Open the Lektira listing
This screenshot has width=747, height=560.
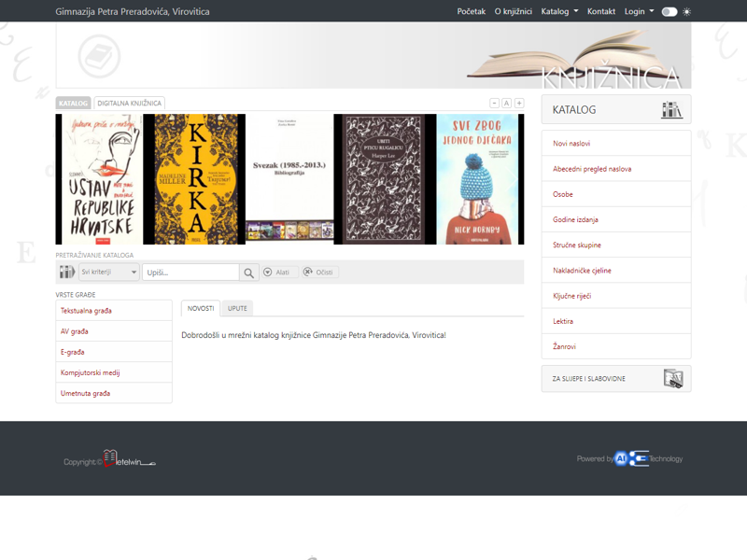point(616,321)
